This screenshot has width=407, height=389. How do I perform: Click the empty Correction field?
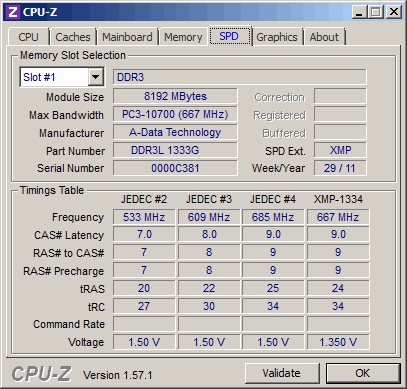pos(340,96)
